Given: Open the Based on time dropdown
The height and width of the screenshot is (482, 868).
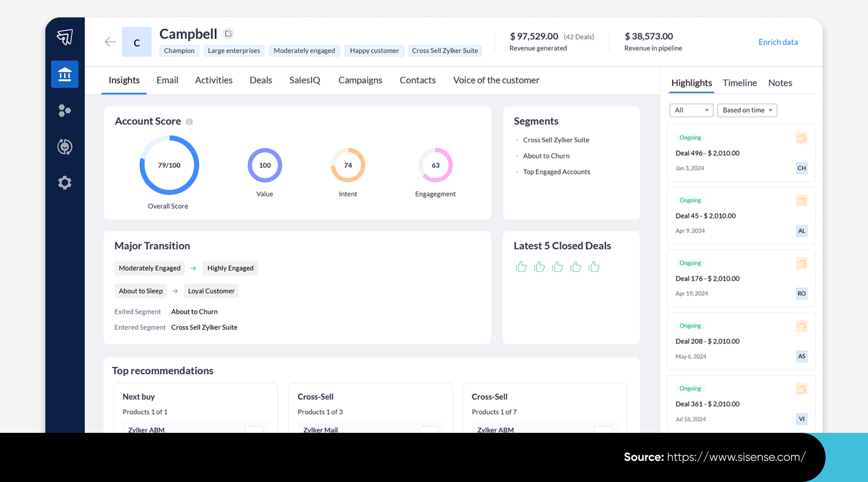Looking at the screenshot, I should tap(746, 110).
